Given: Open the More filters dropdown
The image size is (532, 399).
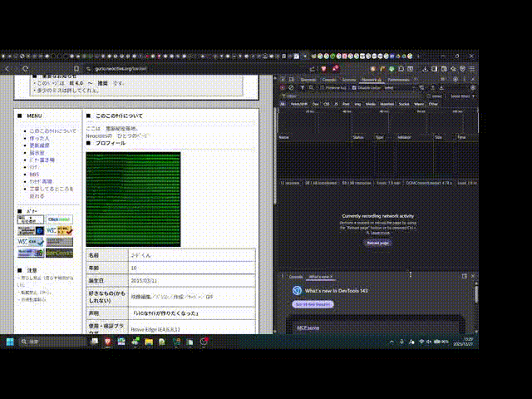Looking at the screenshot, I should pyautogui.click(x=460, y=96).
